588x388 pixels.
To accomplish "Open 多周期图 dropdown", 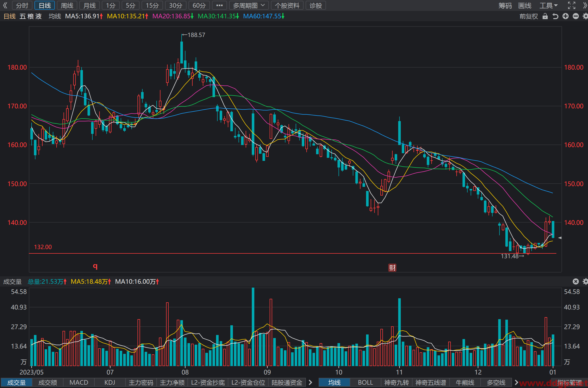I will [249, 5].
